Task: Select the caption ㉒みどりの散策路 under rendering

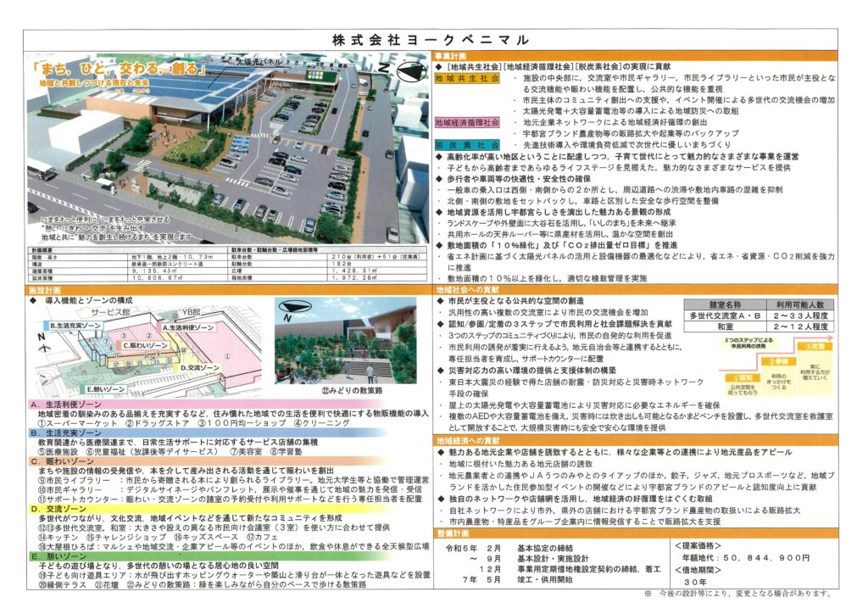Action: (352, 390)
